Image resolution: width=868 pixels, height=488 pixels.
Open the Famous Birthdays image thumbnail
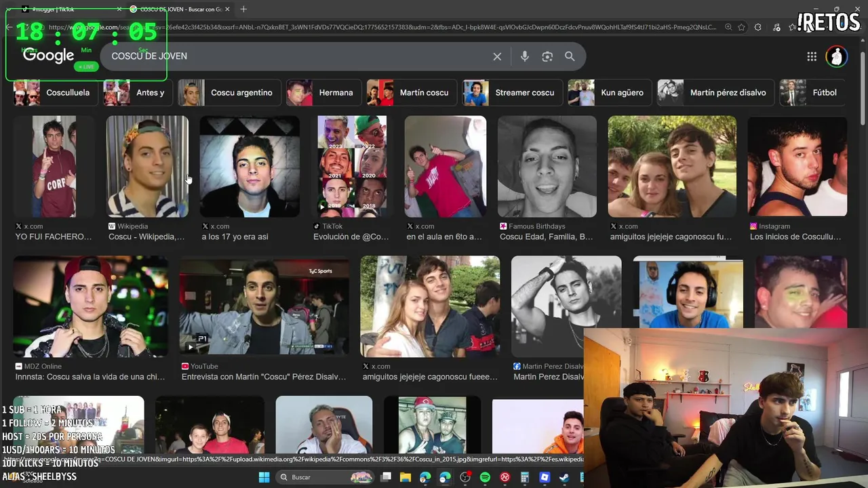[x=547, y=167]
